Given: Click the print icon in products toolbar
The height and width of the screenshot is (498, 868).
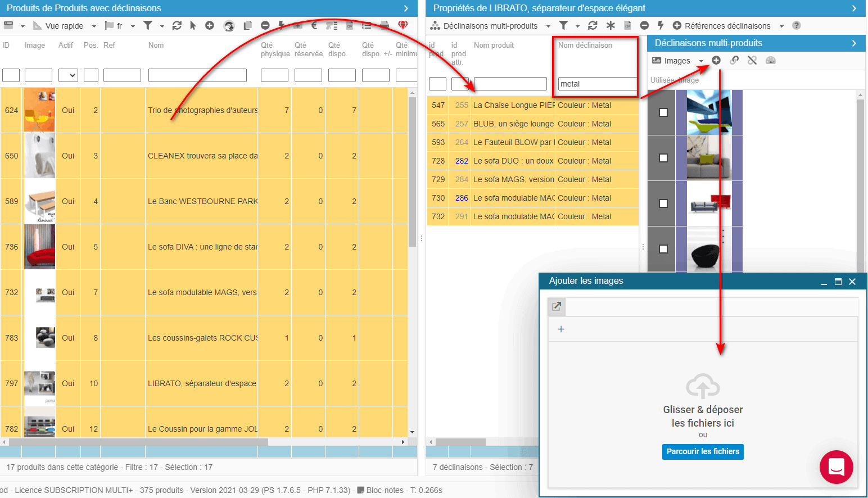Looking at the screenshot, I should (x=385, y=25).
